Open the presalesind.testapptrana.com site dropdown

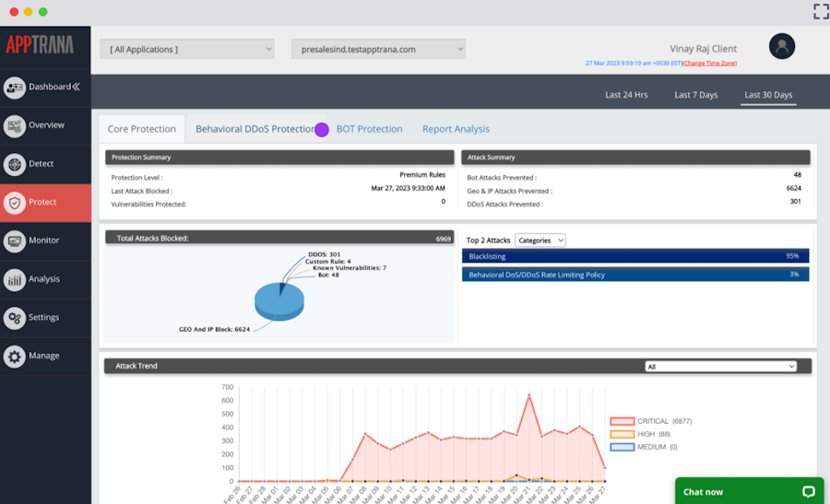[x=378, y=49]
